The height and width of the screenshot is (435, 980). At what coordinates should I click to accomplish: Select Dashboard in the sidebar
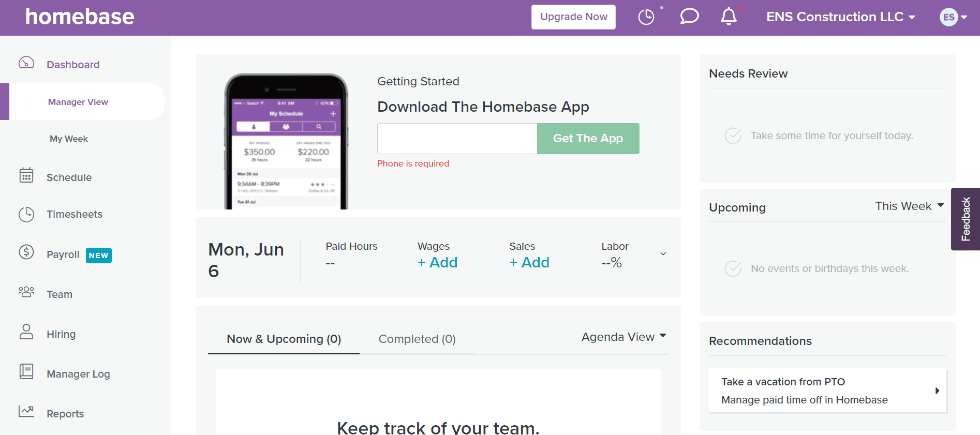(73, 65)
